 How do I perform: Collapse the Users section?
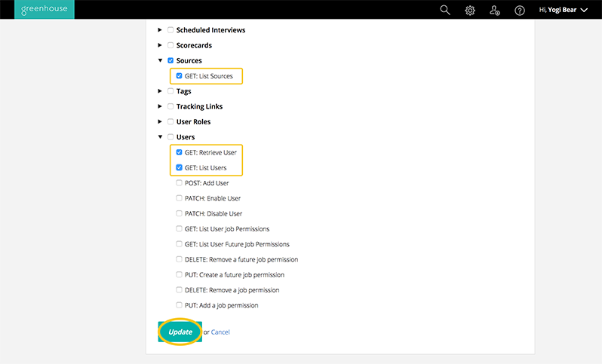tap(160, 137)
